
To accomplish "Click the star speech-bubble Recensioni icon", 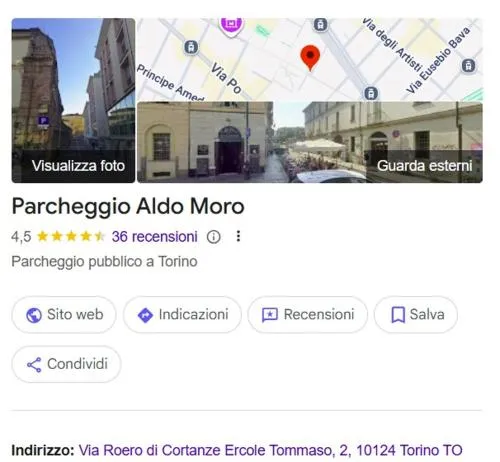I will click(270, 315).
